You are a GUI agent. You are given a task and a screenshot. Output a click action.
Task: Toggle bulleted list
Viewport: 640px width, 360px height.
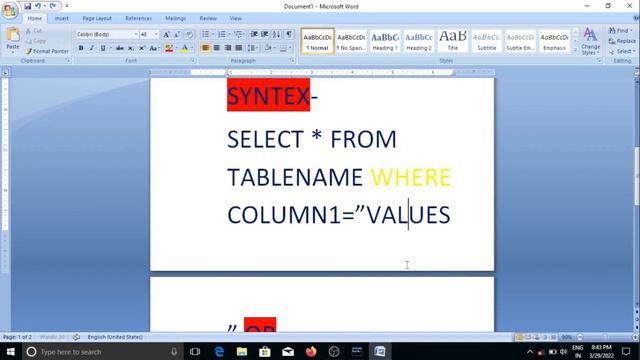(205, 35)
